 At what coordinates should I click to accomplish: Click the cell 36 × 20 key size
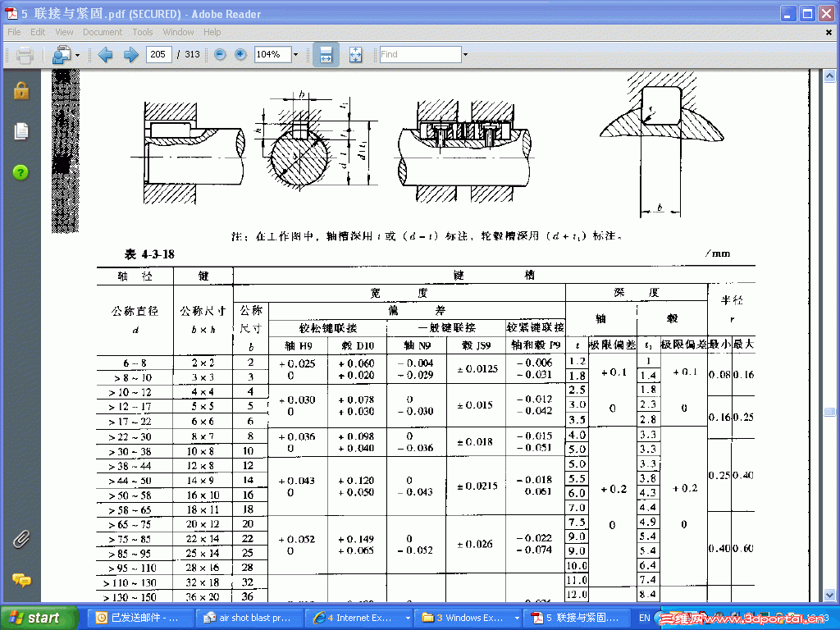(x=203, y=597)
